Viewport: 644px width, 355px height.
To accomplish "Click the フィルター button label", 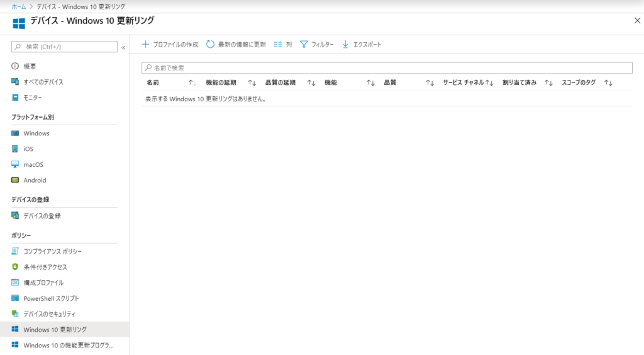I will click(x=323, y=44).
